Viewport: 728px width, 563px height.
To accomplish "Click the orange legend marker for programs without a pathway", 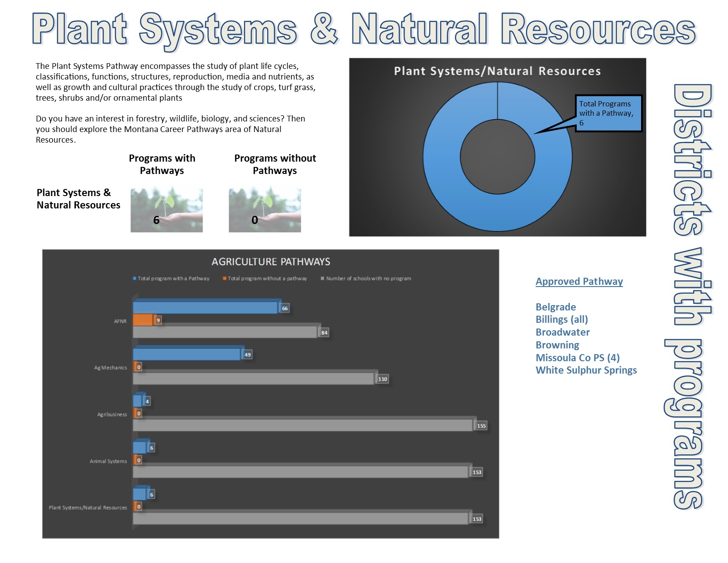I will tap(225, 279).
